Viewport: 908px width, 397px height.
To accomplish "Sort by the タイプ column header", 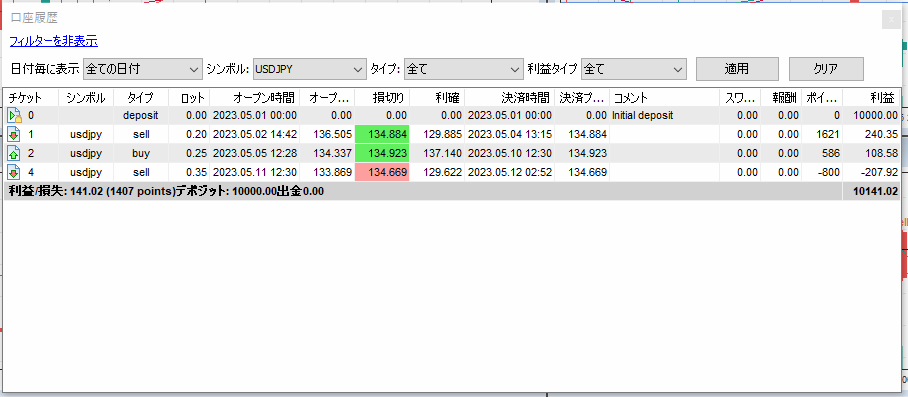I will (140, 98).
